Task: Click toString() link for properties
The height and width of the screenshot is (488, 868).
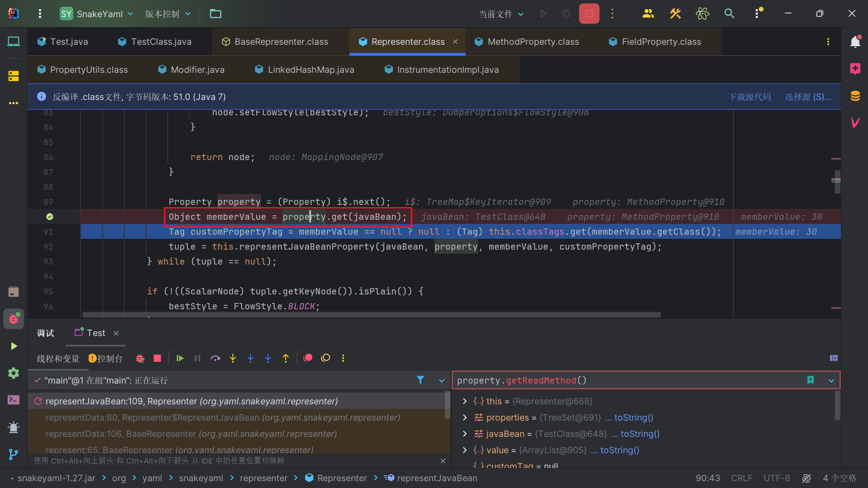Action: click(633, 417)
